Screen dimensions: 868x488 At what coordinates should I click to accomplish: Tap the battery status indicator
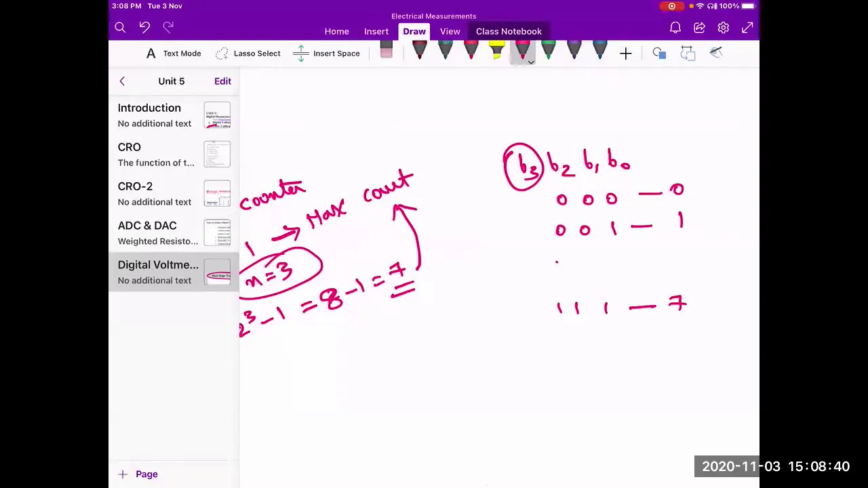747,6
